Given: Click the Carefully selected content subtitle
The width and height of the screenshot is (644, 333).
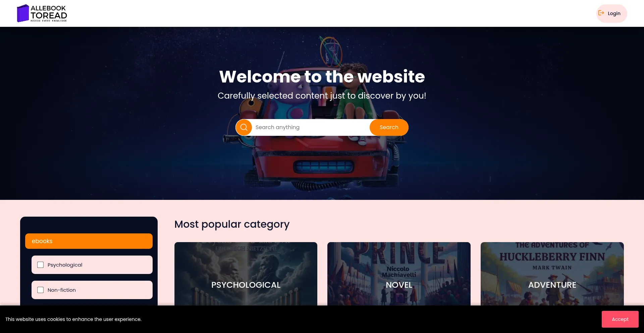Looking at the screenshot, I should (x=322, y=96).
